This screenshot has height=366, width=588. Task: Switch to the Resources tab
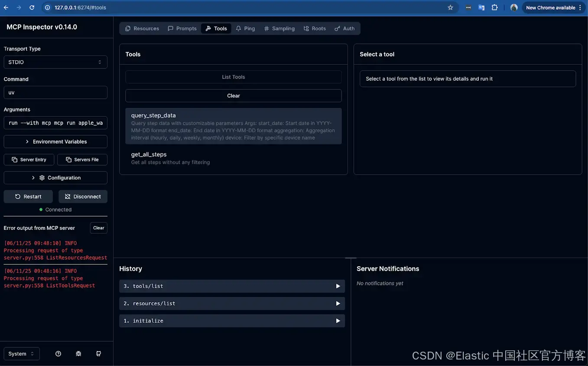point(142,29)
